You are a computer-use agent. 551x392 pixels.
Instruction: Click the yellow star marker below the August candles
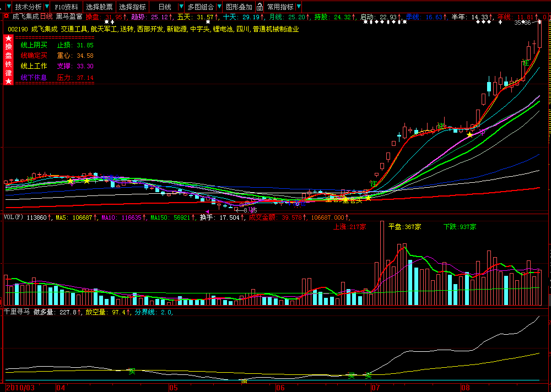pyautogui.click(x=469, y=134)
